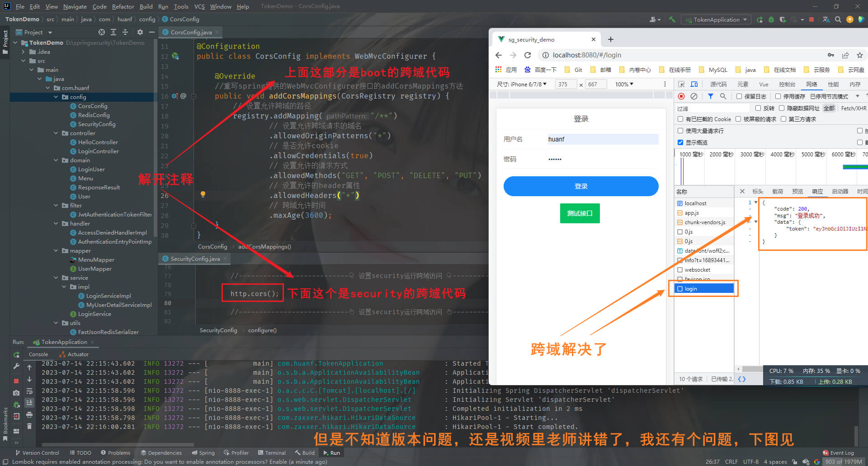
Task: Click the network filter funnel icon
Action: click(711, 96)
